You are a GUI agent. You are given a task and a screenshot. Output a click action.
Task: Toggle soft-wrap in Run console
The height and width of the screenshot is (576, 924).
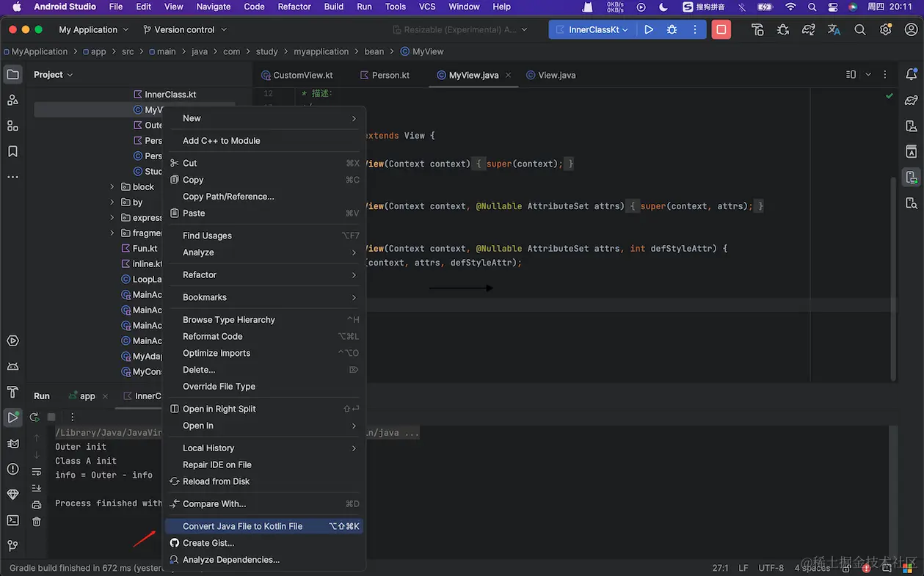pos(37,472)
